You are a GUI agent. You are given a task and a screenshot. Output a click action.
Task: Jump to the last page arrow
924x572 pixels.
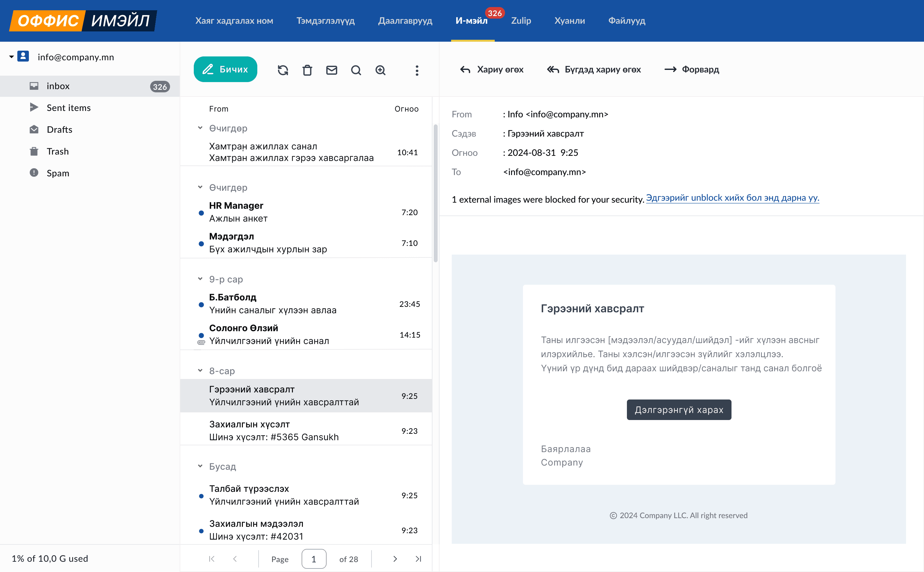click(418, 559)
